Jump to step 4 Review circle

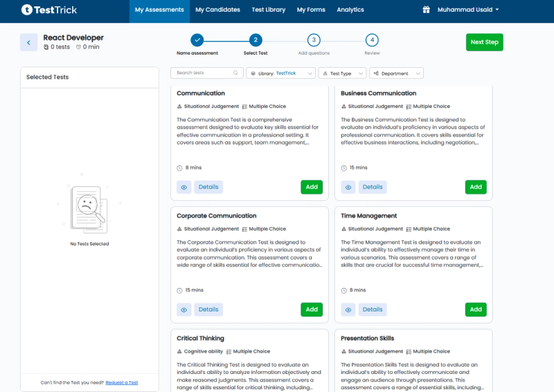pos(372,40)
